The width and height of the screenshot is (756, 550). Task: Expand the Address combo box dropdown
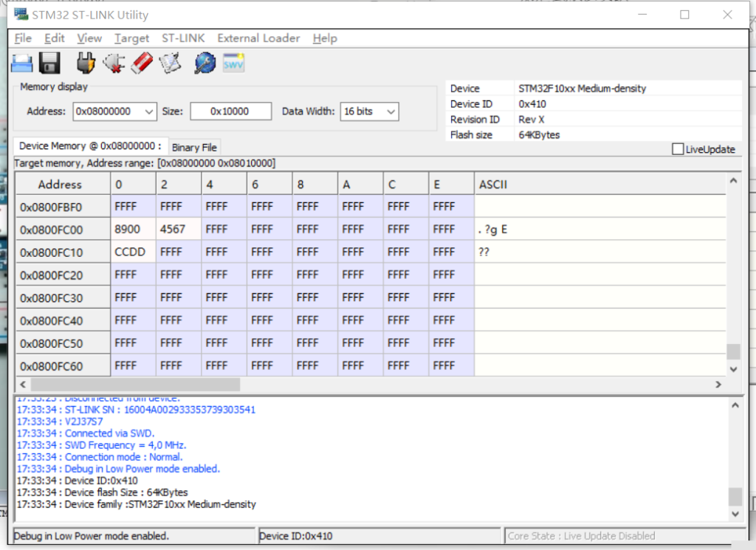pyautogui.click(x=149, y=111)
